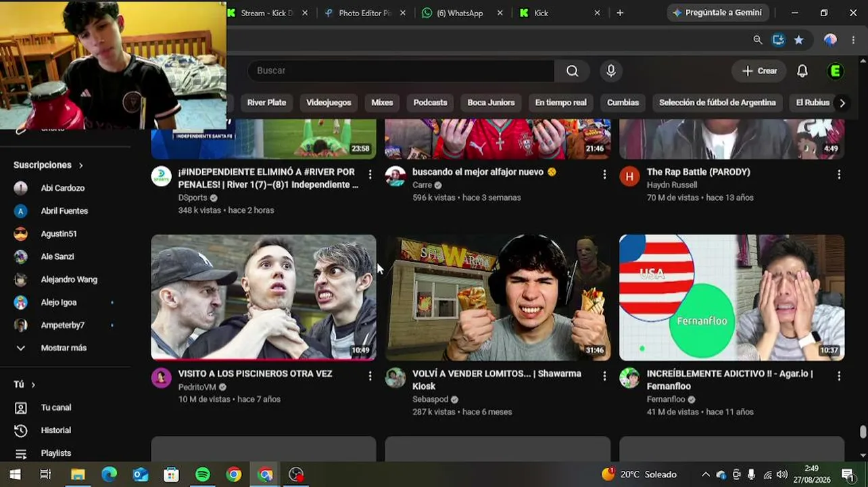
Task: Close the WhatsApp tab
Action: 500,13
